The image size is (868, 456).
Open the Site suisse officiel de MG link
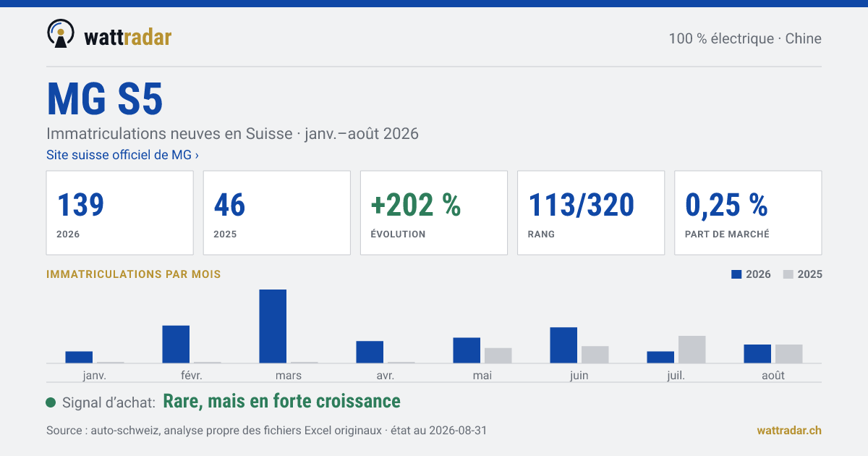tap(122, 154)
